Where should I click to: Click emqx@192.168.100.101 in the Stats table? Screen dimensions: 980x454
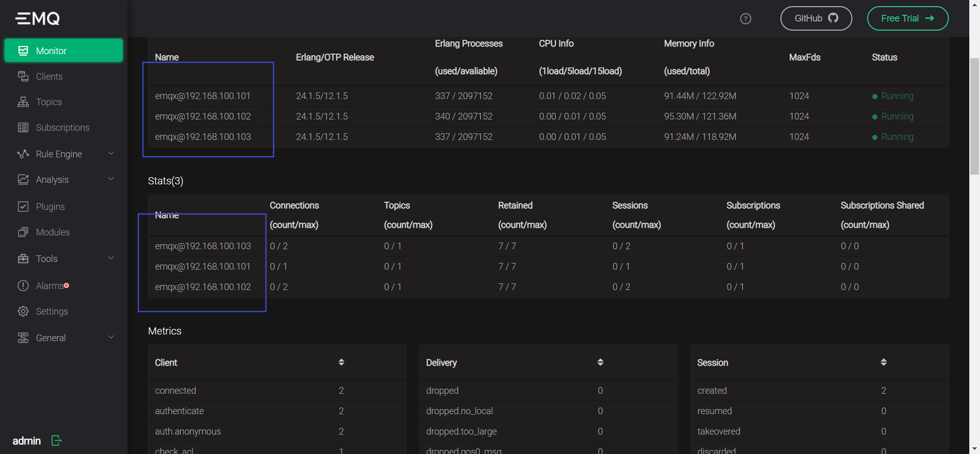(x=203, y=267)
